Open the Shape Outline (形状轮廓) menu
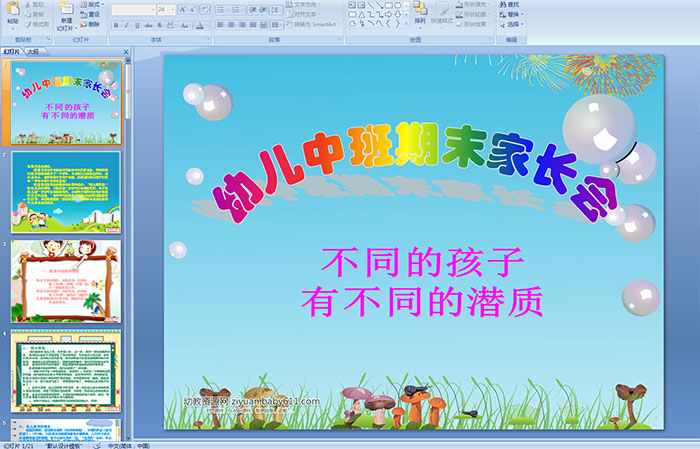The height and width of the screenshot is (449, 700). [473, 14]
